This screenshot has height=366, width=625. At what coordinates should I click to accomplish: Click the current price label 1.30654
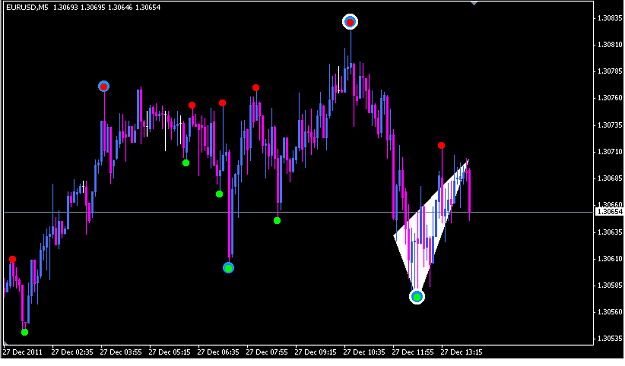click(x=609, y=212)
